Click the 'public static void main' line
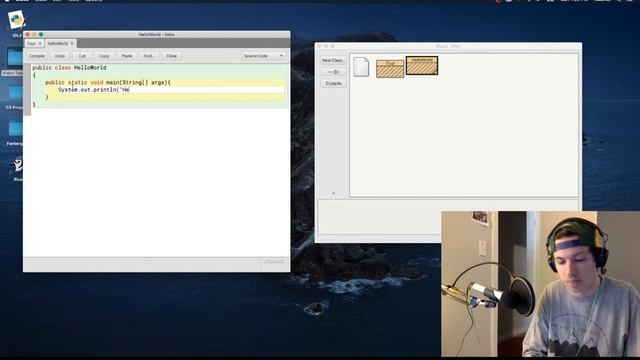The width and height of the screenshot is (640, 360). click(x=108, y=82)
